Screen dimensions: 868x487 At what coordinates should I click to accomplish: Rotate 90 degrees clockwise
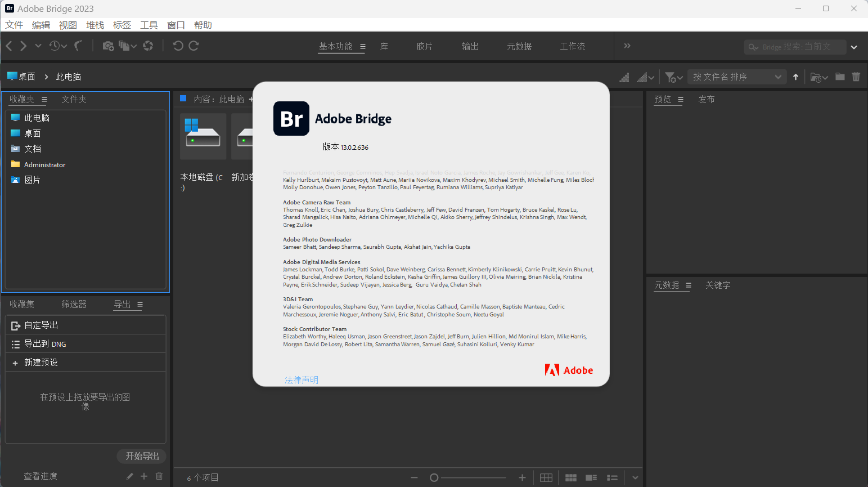[194, 46]
